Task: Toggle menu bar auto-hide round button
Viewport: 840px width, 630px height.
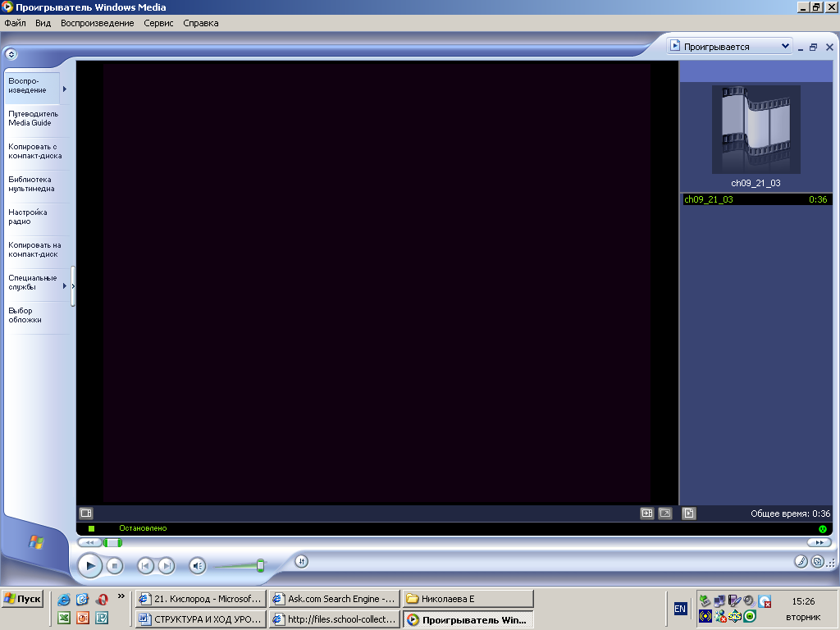Action: pyautogui.click(x=11, y=54)
